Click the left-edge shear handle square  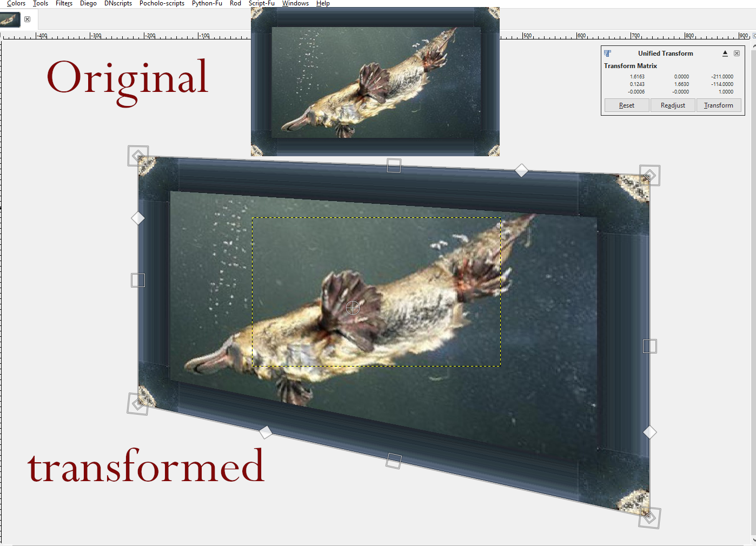[138, 280]
